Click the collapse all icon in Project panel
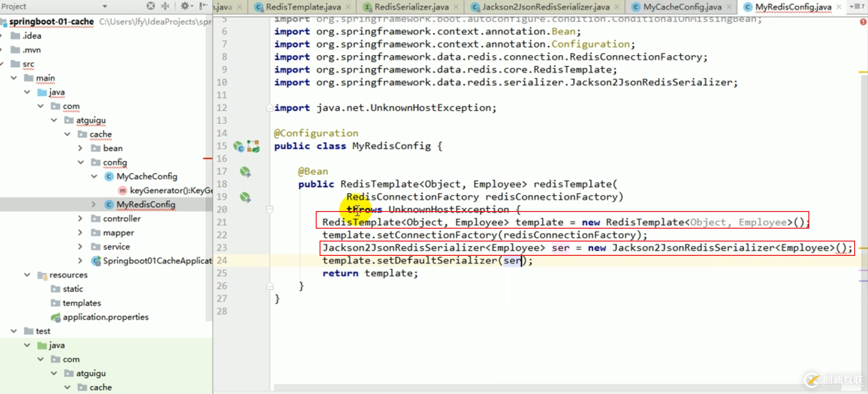 pyautogui.click(x=165, y=6)
